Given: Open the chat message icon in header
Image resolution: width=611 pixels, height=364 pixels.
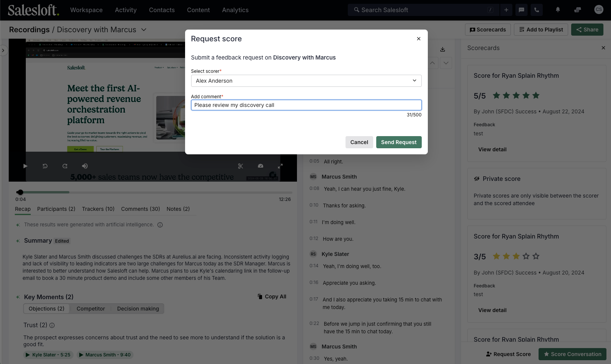Looking at the screenshot, I should pyautogui.click(x=521, y=10).
